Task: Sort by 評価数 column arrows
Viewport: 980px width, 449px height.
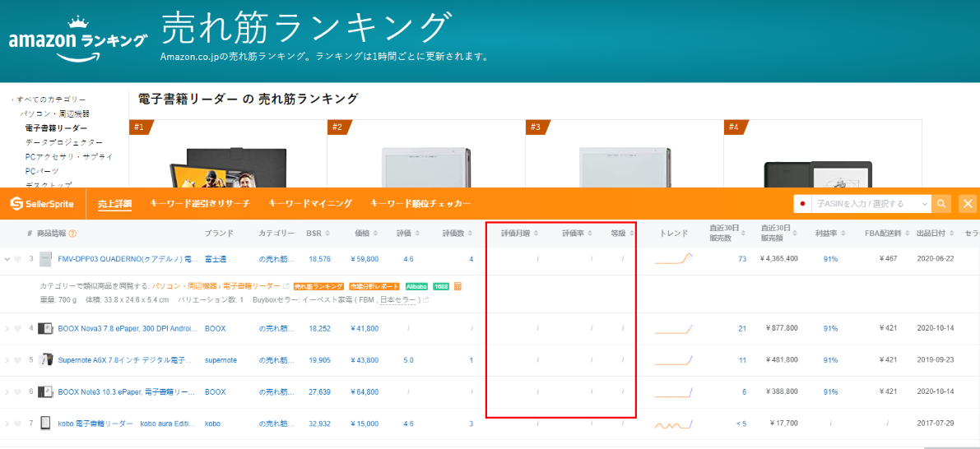Action: click(x=471, y=234)
